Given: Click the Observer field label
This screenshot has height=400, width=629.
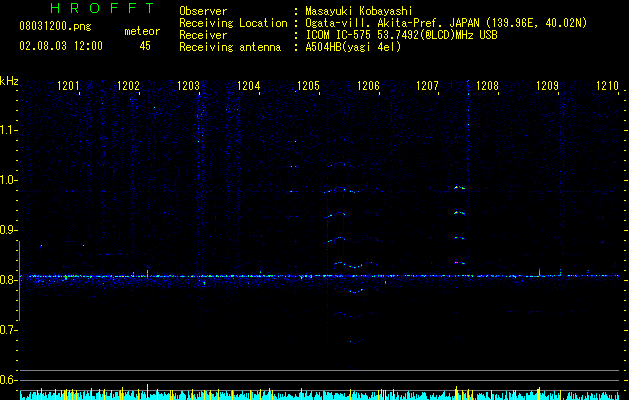Looking at the screenshot, I should [x=203, y=11].
